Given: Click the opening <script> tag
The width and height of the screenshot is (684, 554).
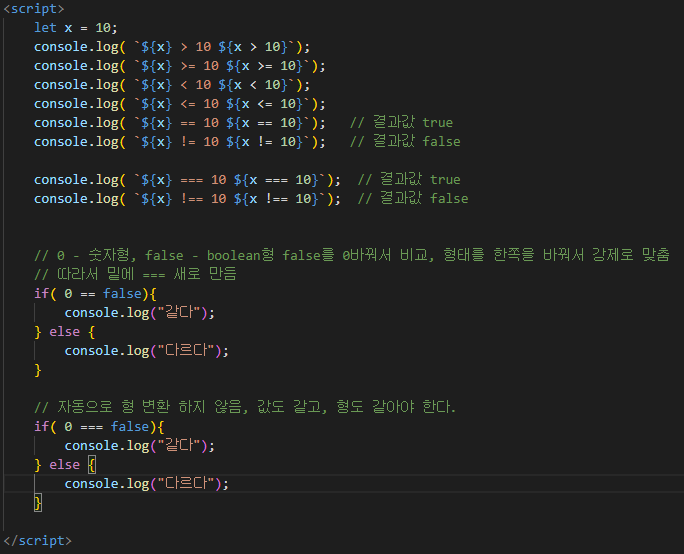Looking at the screenshot, I should [34, 9].
